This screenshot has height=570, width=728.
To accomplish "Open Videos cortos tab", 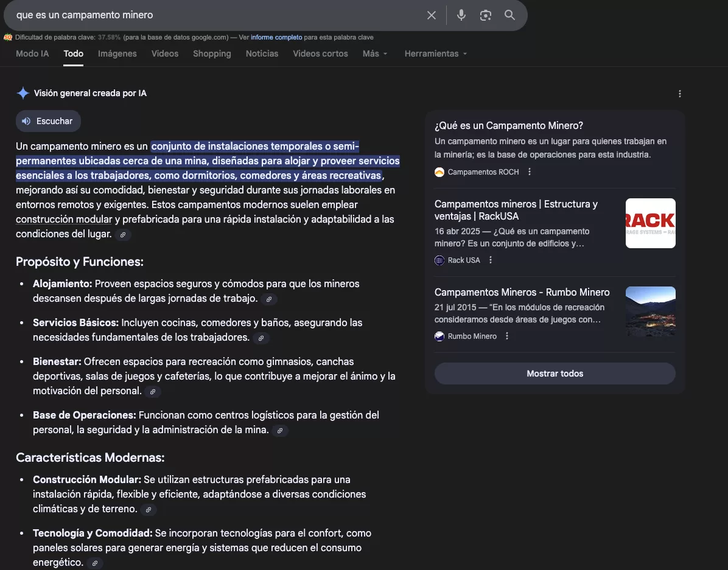I will coord(320,54).
